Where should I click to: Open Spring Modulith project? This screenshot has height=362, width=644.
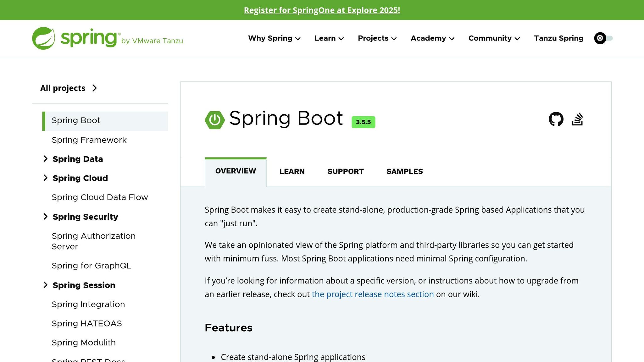[x=84, y=343]
